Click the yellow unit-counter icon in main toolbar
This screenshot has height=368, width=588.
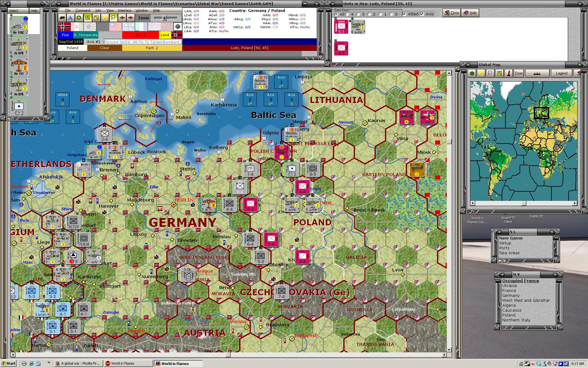[88, 18]
